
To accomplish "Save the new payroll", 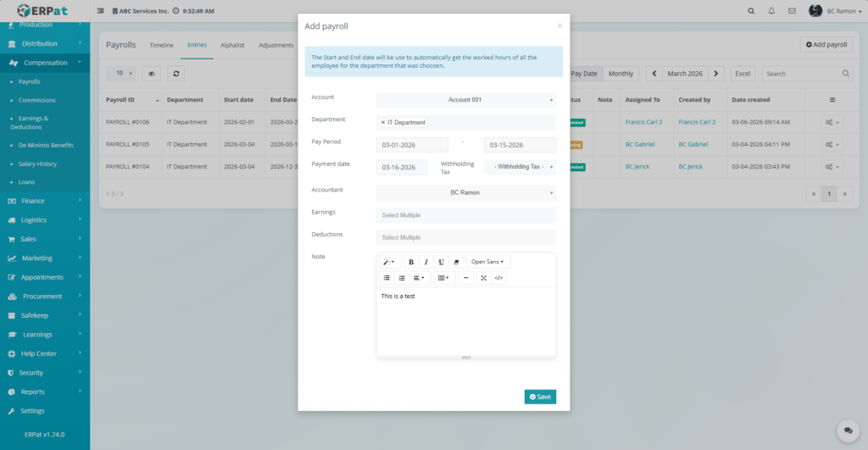I will [x=540, y=397].
